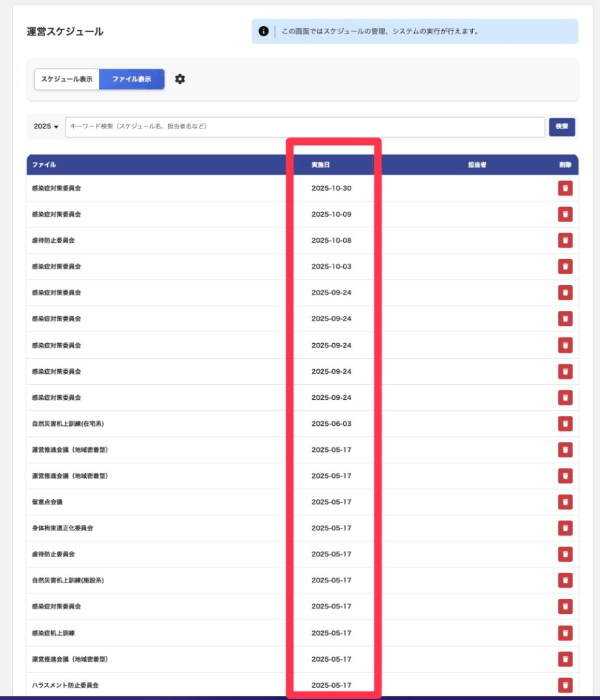Delete the 2025-10-08 虐待防止委員会 row

(565, 241)
